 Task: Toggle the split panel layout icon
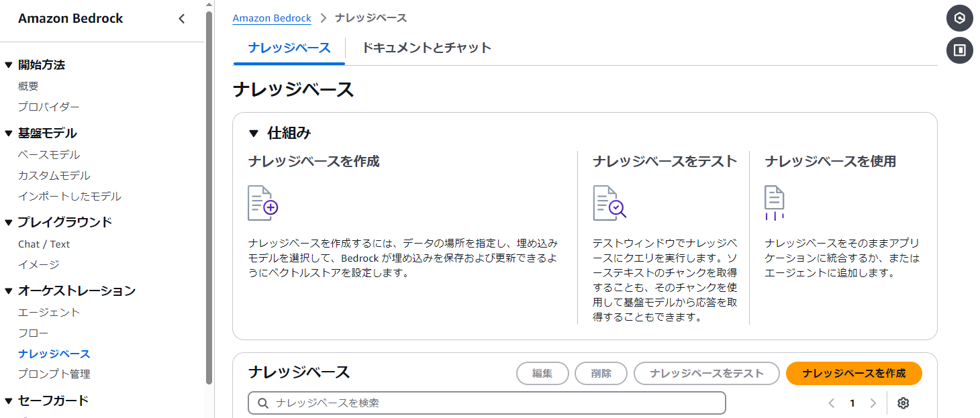pyautogui.click(x=959, y=50)
